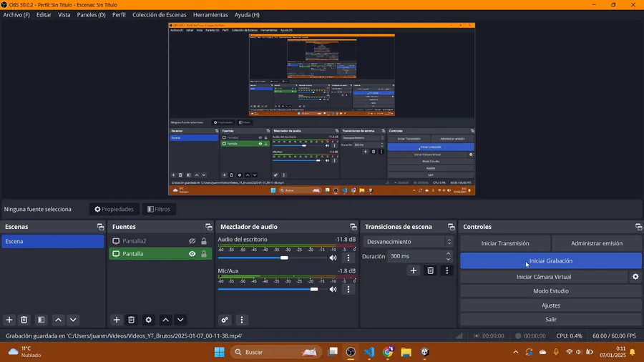Undock the Transiciones de escena panel
This screenshot has width=644, height=362.
tap(452, 227)
